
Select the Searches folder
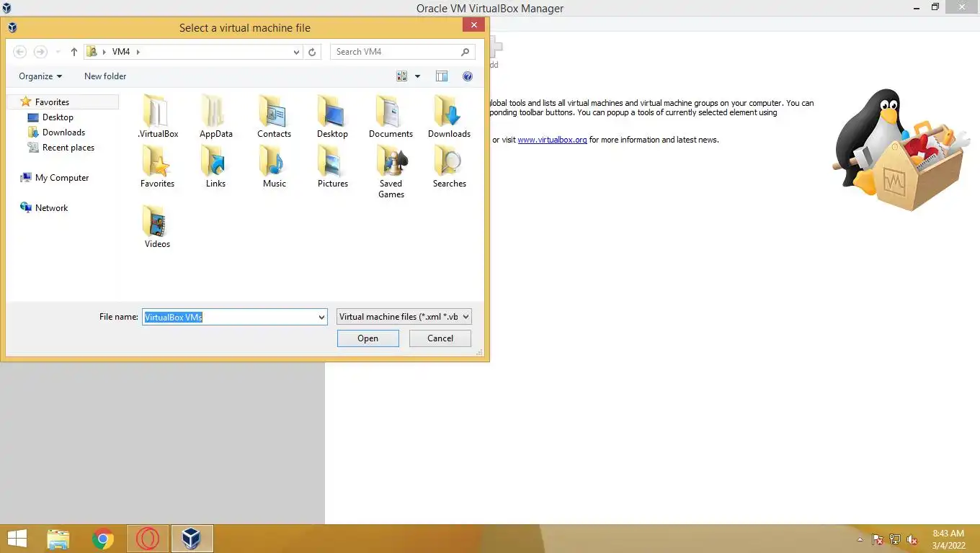[x=449, y=166]
